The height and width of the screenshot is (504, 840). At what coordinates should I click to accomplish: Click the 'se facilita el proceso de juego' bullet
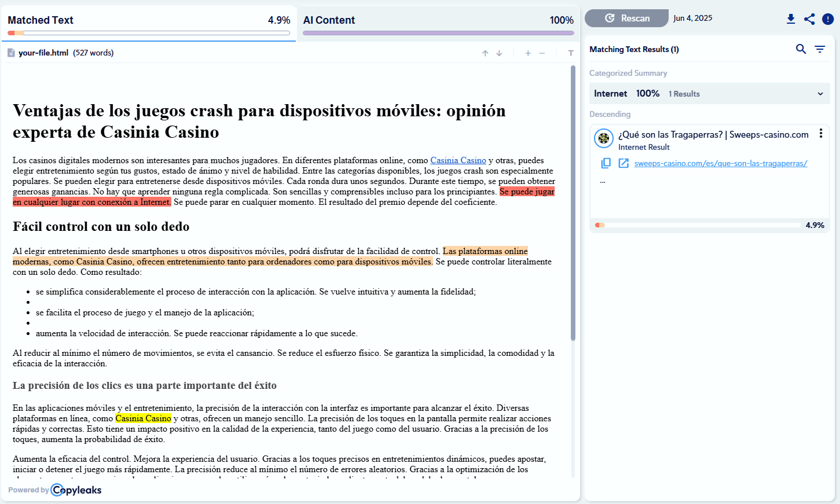[x=145, y=312]
